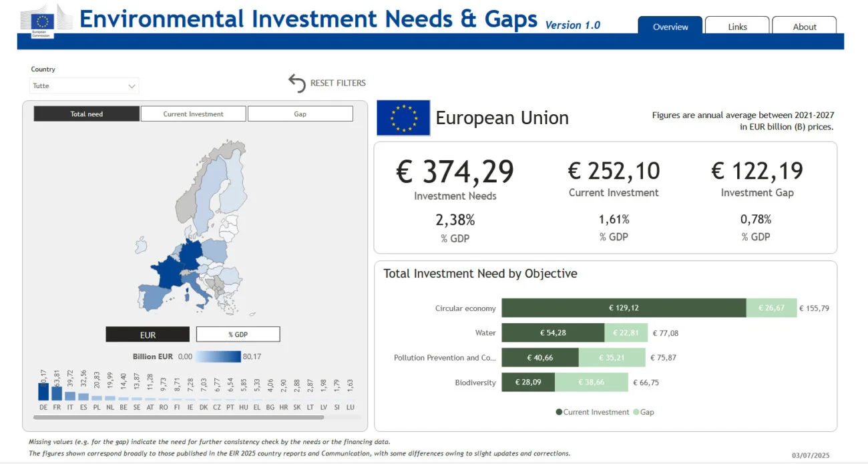Click the Billion EUR color gradient scale

218,357
